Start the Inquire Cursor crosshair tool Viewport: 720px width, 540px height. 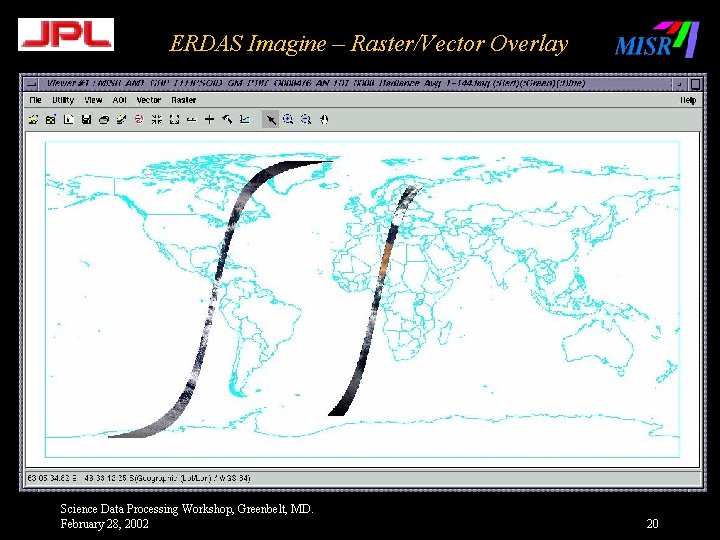[209, 119]
